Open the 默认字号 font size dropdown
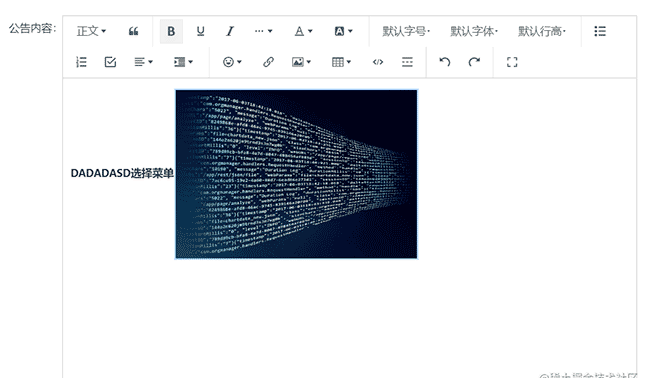The width and height of the screenshot is (650, 378). click(406, 31)
